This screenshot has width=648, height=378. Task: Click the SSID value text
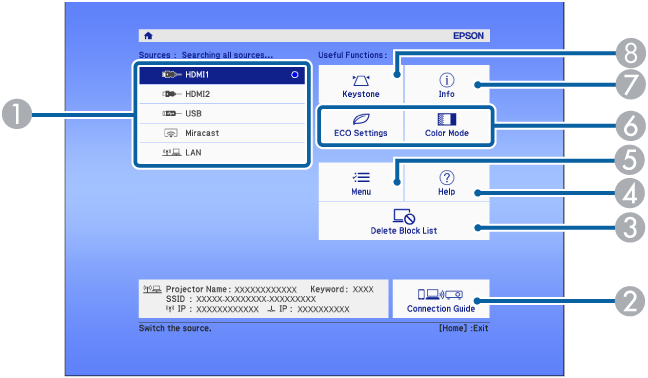tap(256, 299)
